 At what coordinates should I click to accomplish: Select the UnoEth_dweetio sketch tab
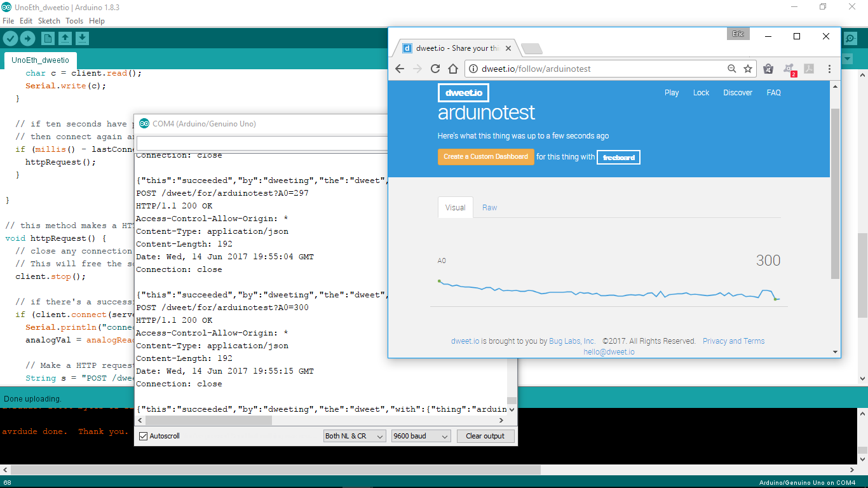(40, 60)
